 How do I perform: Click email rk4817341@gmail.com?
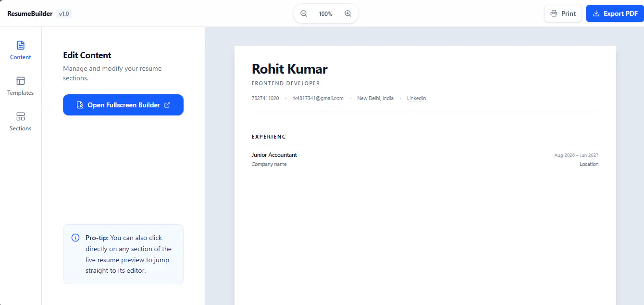click(318, 98)
